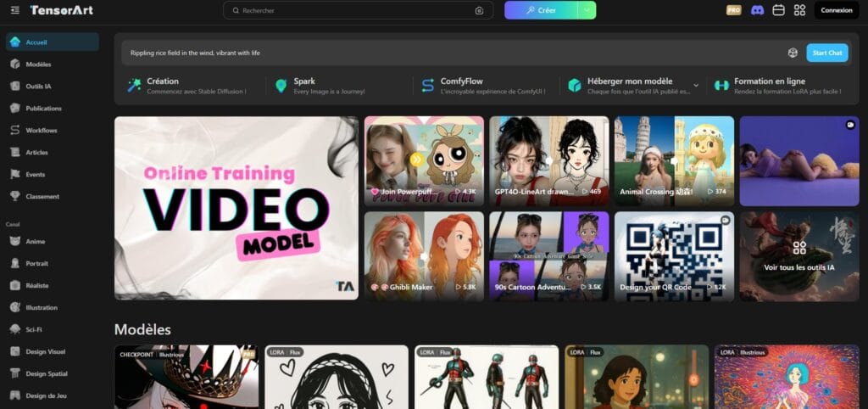
Task: Open the calendar check-in icon
Action: tap(778, 10)
